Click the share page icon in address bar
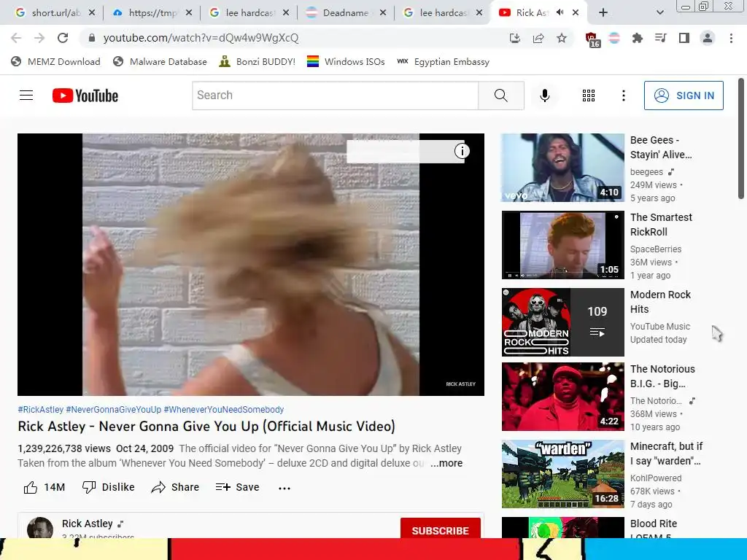 click(x=538, y=38)
